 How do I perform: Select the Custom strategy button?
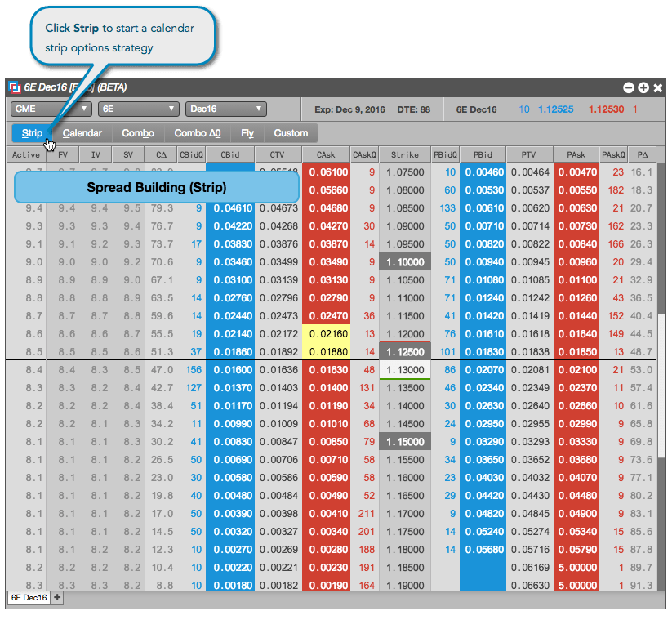click(291, 133)
